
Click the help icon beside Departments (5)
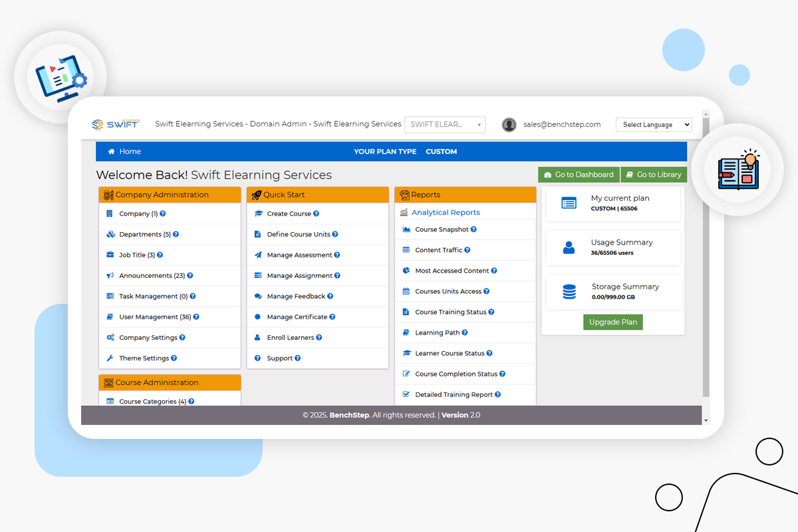pos(176,235)
